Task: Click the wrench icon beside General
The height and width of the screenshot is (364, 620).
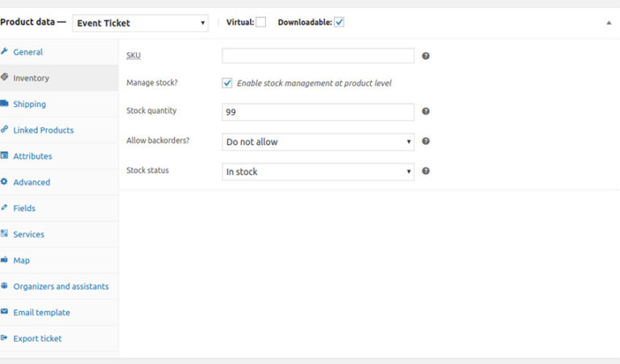Action: pos(5,52)
